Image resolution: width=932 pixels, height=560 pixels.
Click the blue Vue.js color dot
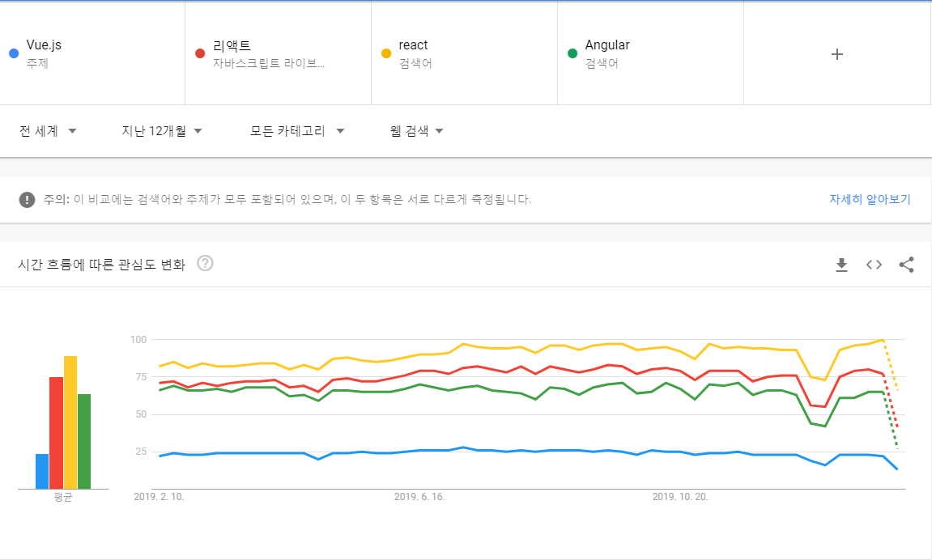pos(15,53)
